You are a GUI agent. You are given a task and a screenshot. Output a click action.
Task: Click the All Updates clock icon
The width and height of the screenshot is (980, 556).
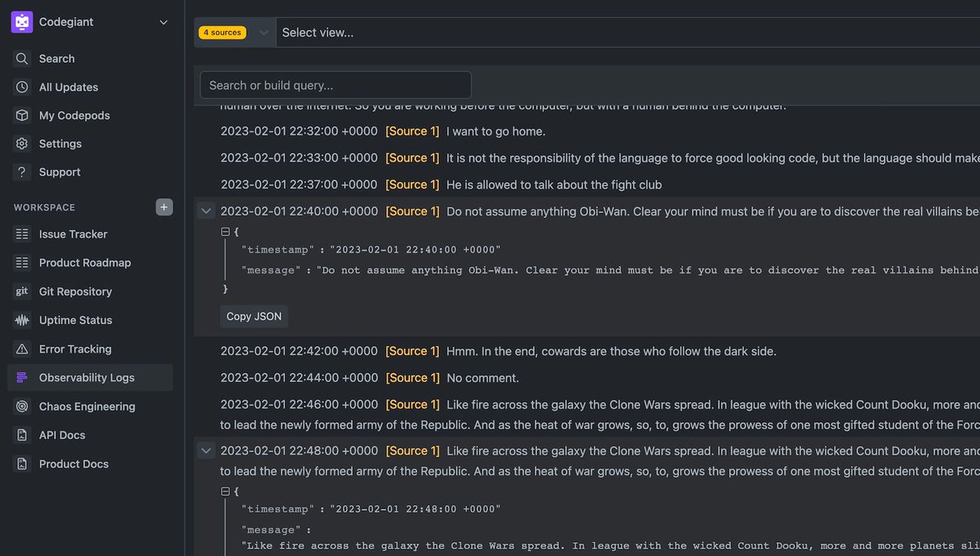(x=22, y=87)
